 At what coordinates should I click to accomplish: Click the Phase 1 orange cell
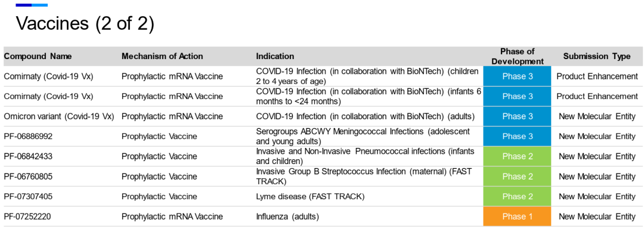coord(518,216)
